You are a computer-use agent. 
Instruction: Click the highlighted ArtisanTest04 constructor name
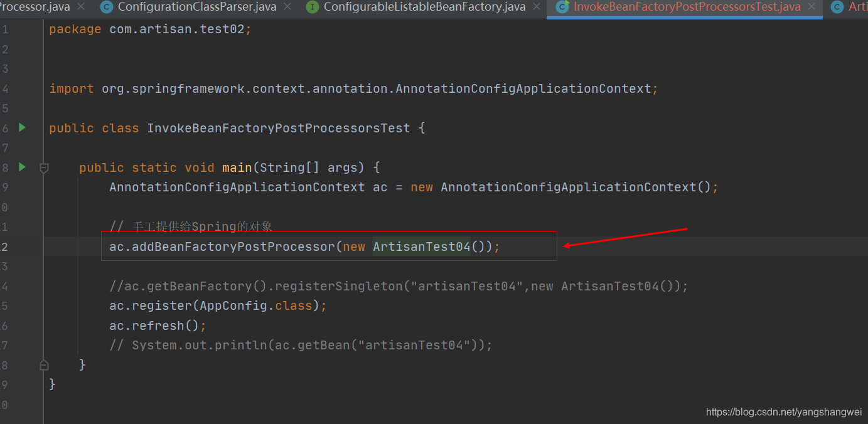coord(422,246)
